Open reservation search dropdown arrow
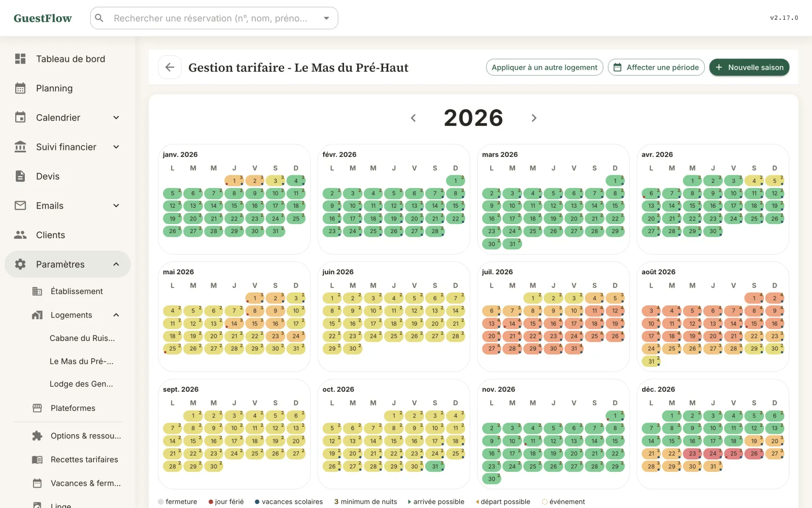The image size is (812, 508). click(x=326, y=18)
